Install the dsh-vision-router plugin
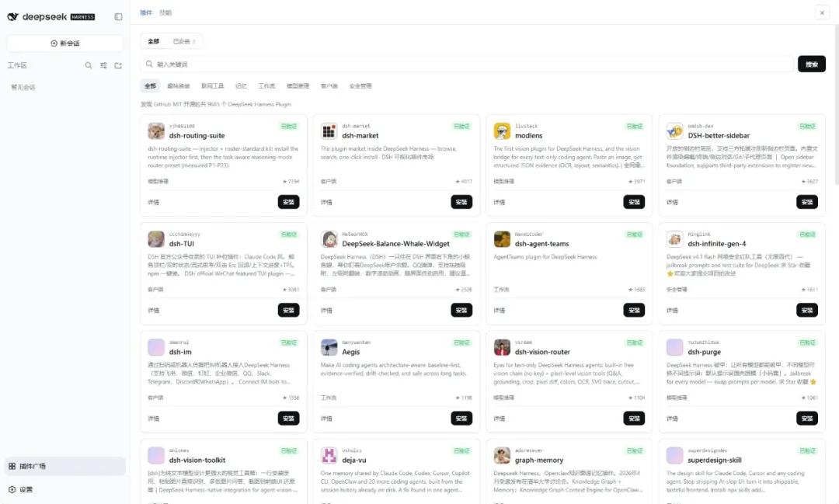The height and width of the screenshot is (504, 839). (x=634, y=419)
